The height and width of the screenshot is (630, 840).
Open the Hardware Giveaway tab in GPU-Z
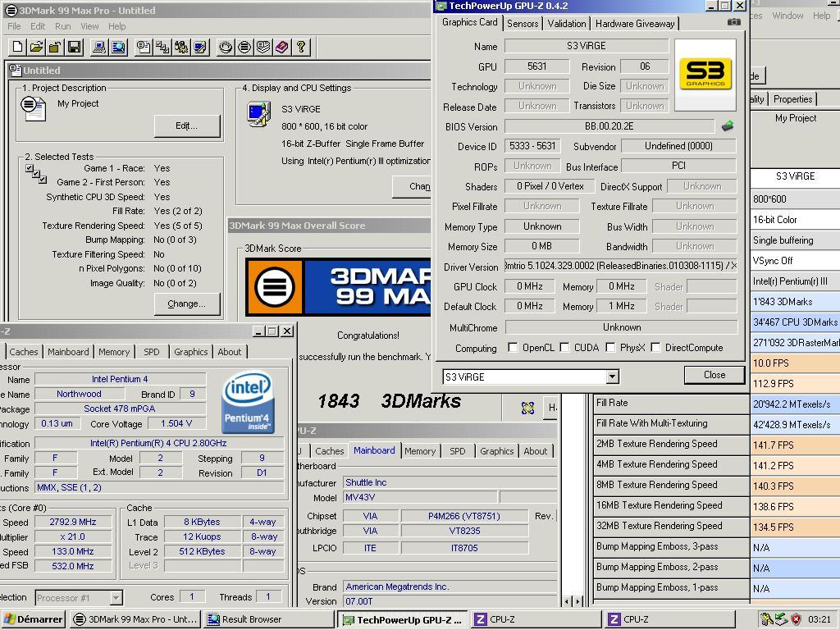[x=635, y=24]
